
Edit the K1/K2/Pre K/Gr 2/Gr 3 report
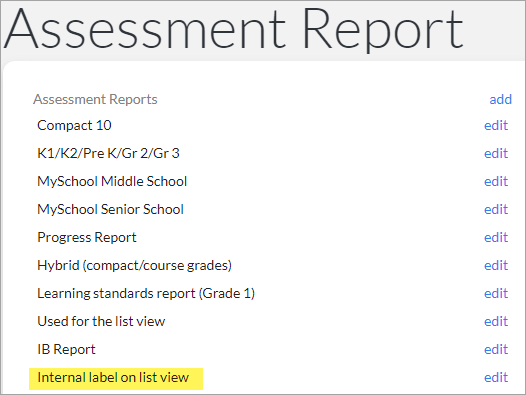point(496,153)
